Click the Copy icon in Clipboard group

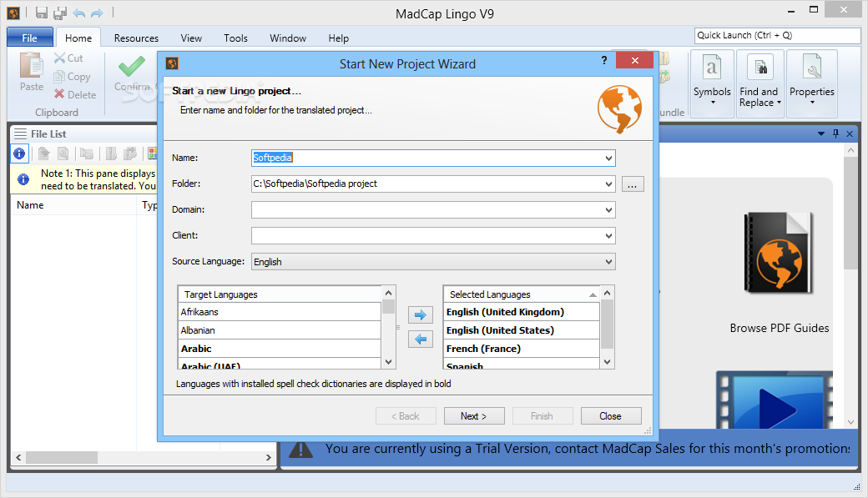(x=59, y=77)
